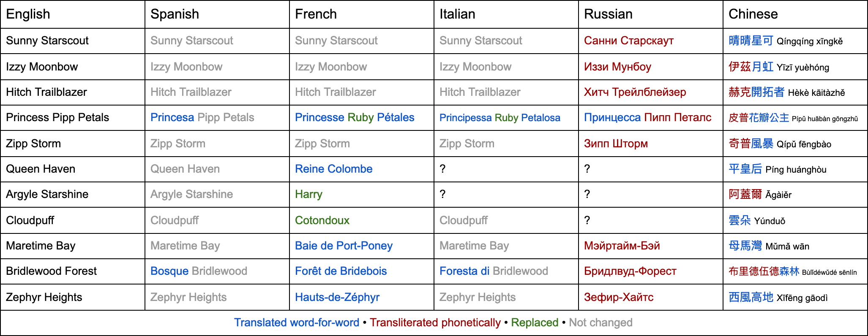Click the French name Harry
Screen dimensions: 868x336
[x=308, y=195]
